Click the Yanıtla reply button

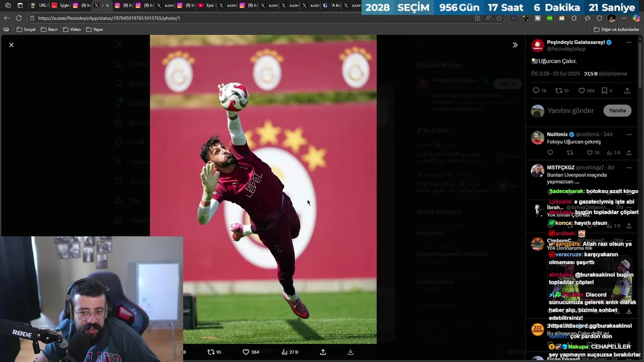(x=617, y=111)
